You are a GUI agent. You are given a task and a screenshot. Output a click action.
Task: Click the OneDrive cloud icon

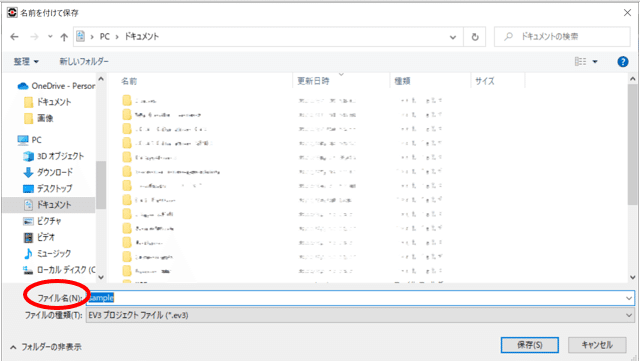[x=23, y=86]
